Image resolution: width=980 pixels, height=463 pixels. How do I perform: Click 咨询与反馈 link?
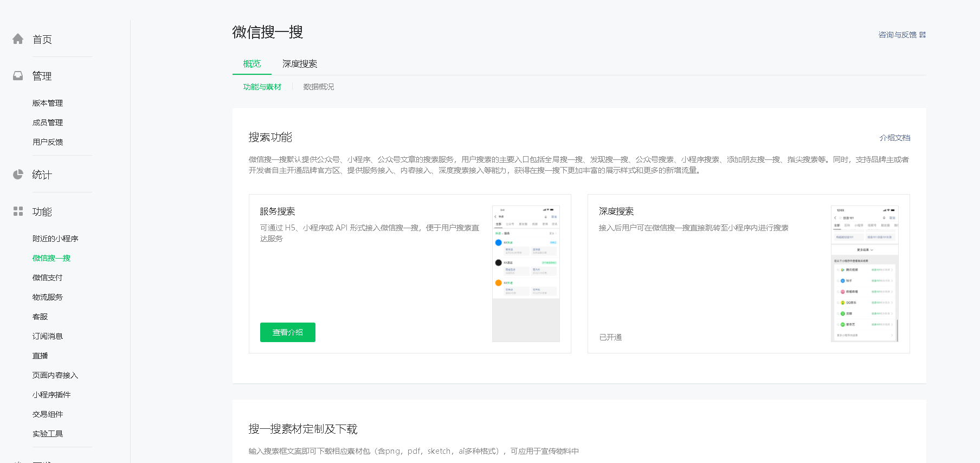click(898, 35)
